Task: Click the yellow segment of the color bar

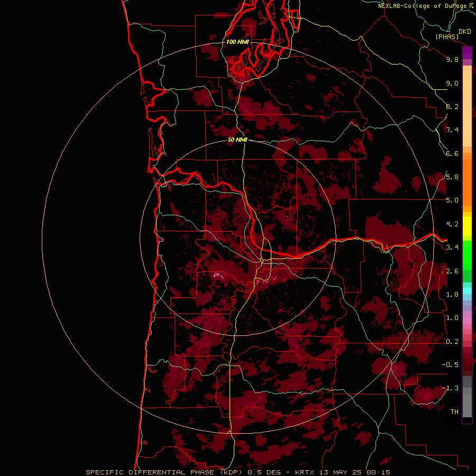Action: [467, 226]
